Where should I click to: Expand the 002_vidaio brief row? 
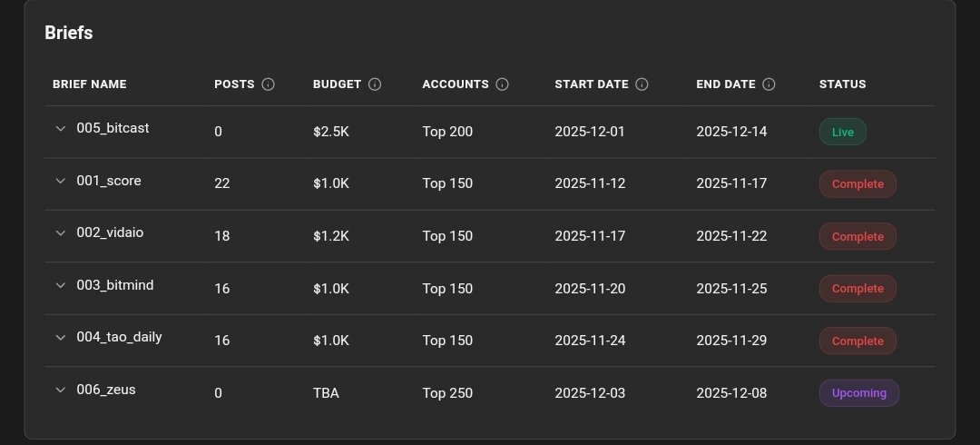click(61, 233)
